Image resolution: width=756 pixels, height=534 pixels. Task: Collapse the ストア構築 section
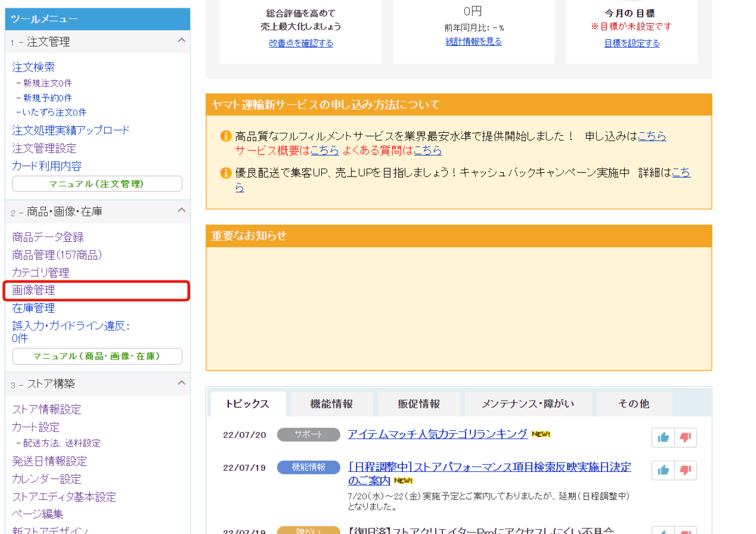tap(181, 383)
